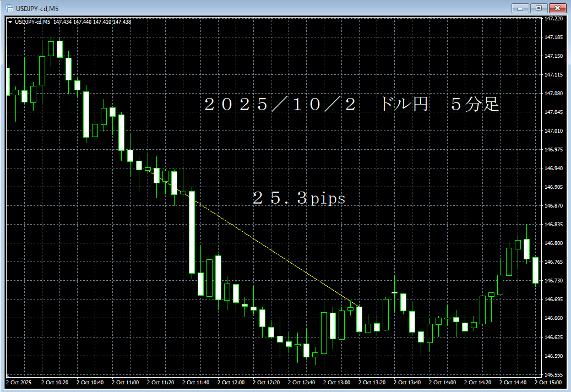The height and width of the screenshot is (392, 571).
Task: Click the minimize button of the chart window
Action: 520,8
